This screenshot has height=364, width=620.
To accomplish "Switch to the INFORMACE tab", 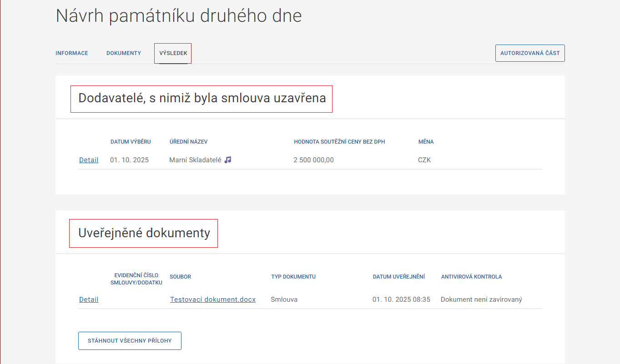I will 72,53.
